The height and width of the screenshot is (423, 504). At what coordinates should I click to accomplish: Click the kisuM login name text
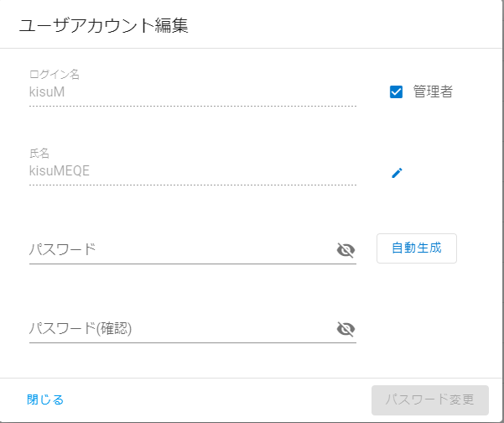[47, 92]
